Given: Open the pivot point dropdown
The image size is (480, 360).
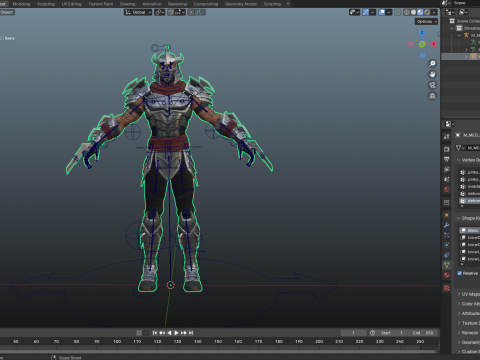Looking at the screenshot, I should pyautogui.click(x=159, y=12).
